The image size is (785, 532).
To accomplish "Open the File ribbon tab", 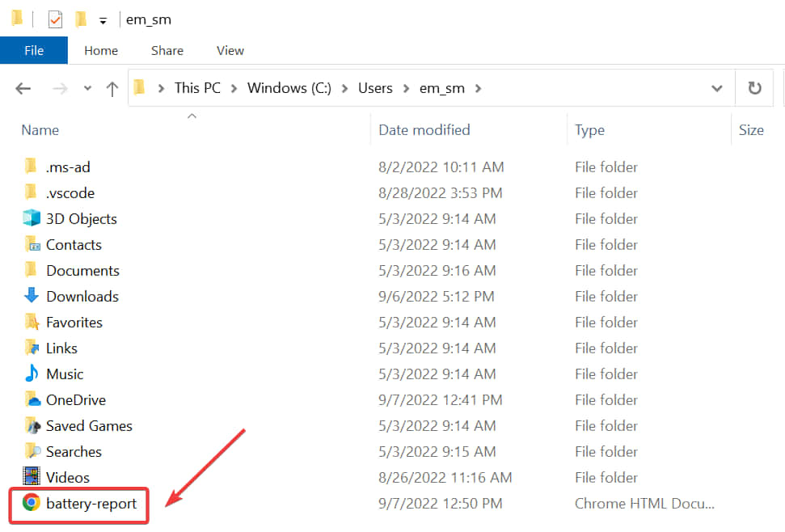I will click(x=33, y=51).
